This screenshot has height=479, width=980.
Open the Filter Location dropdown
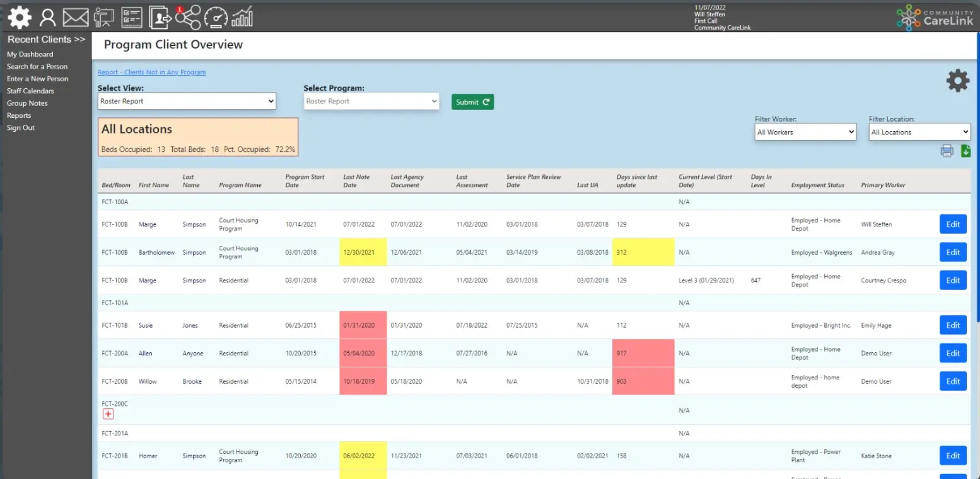(919, 132)
